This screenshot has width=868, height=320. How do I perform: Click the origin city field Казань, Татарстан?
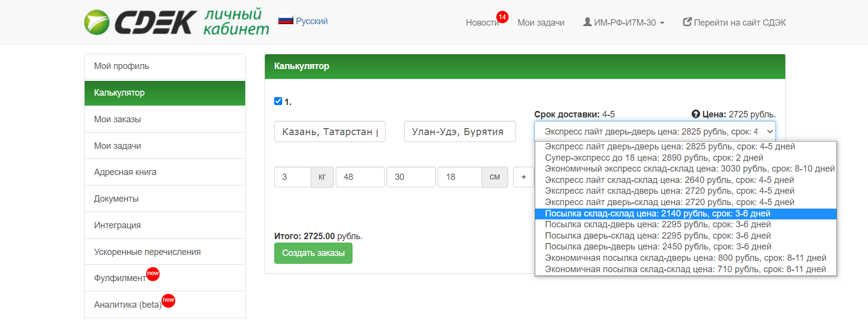[330, 132]
